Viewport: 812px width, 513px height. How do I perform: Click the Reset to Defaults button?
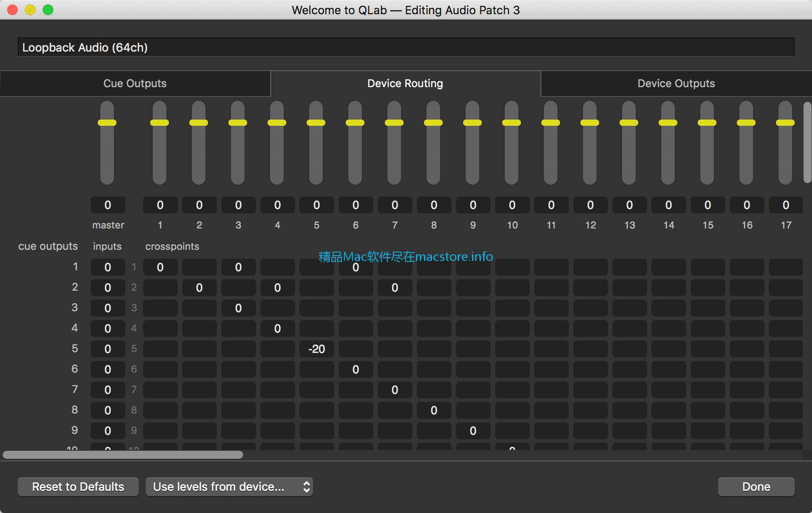(x=78, y=487)
